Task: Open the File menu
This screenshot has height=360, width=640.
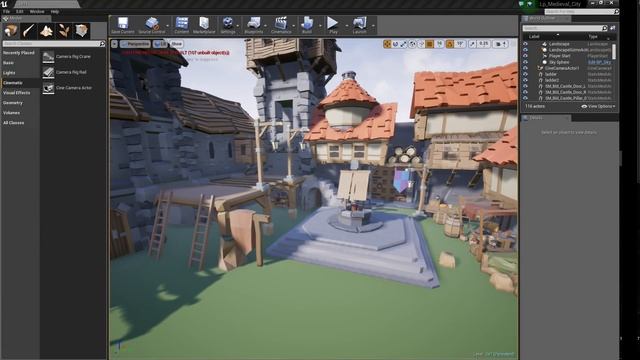Action: [7, 11]
